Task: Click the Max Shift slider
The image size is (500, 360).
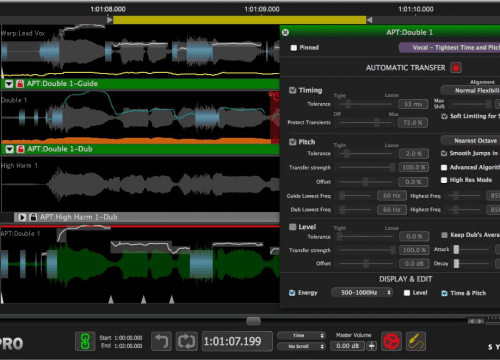Action: [x=471, y=104]
